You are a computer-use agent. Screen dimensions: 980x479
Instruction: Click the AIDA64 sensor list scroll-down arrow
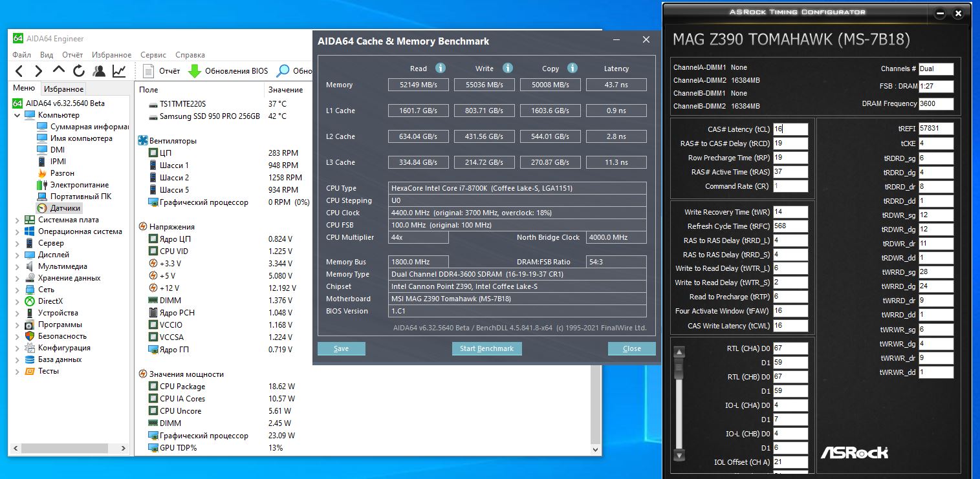(x=596, y=450)
